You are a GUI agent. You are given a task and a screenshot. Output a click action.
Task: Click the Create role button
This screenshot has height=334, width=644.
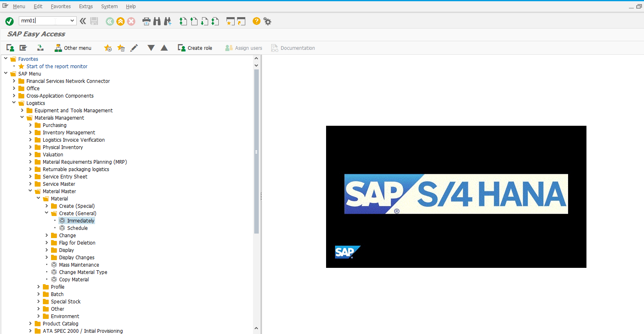point(195,48)
